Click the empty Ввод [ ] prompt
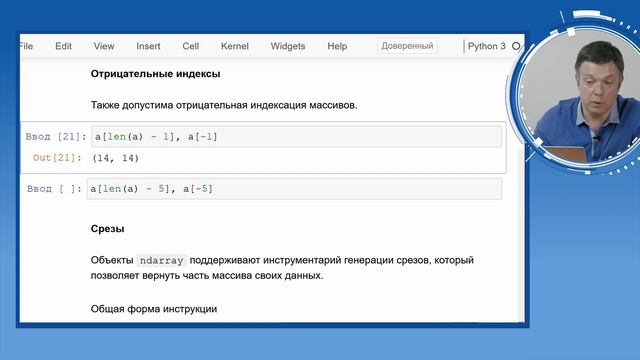 (x=54, y=189)
